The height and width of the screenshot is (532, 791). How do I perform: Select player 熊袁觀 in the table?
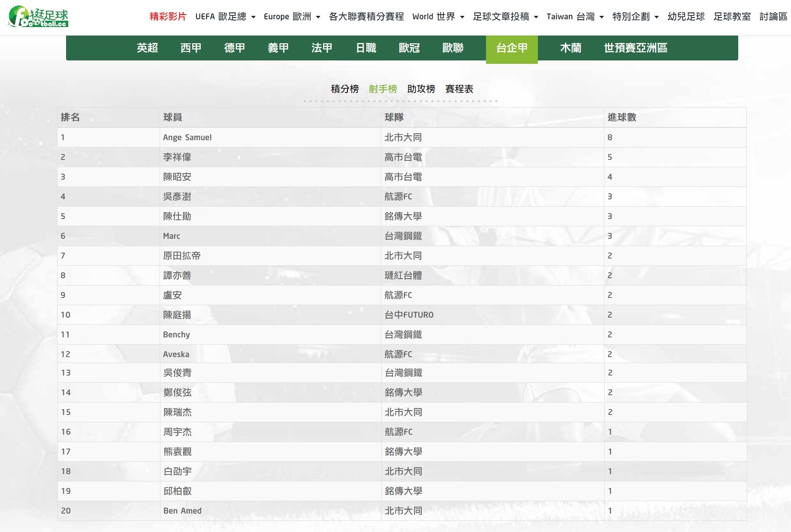pos(178,452)
